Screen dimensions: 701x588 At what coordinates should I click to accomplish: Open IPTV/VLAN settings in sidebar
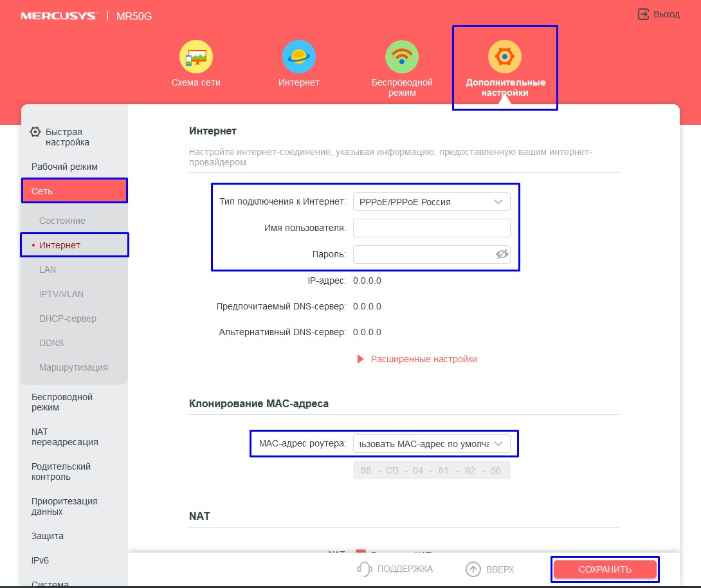pyautogui.click(x=61, y=294)
